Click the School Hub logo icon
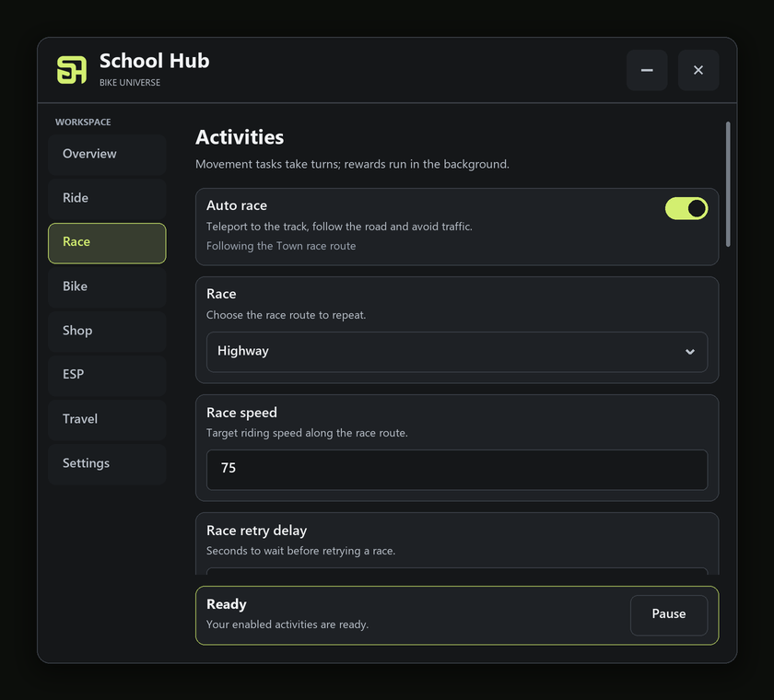774x700 pixels. [x=72, y=70]
